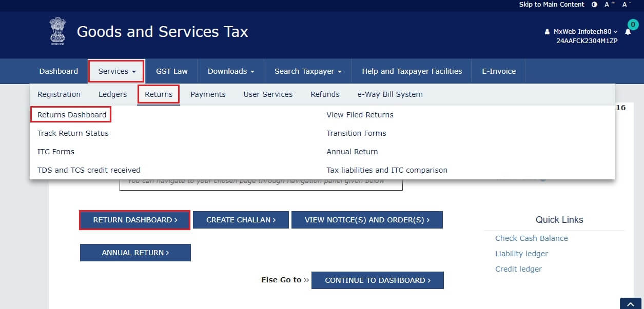Screen dimensions: 644x309
Task: Switch to the GST Law menu item
Action: [172, 71]
